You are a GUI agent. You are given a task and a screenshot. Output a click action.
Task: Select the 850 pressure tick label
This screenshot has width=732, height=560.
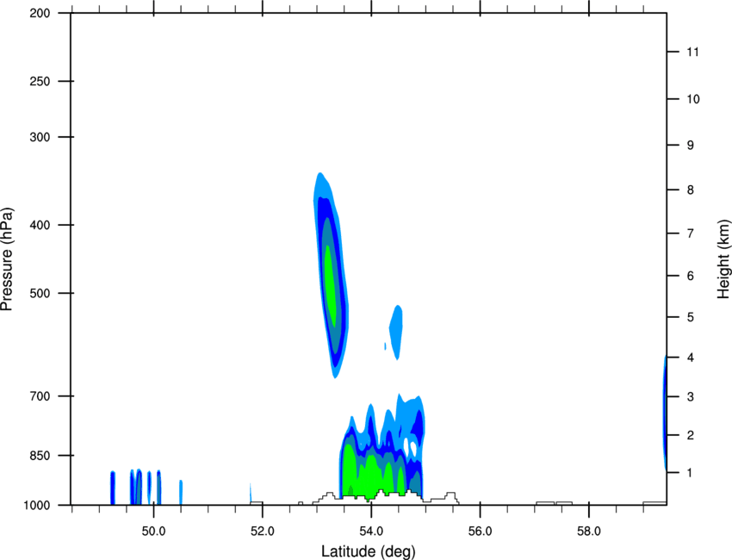tap(40, 455)
